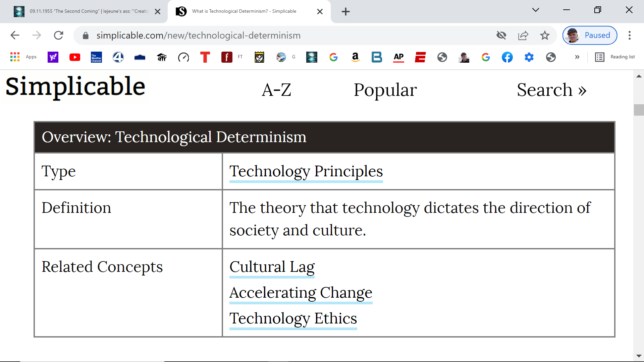Click the YouTube bookmark icon
The image size is (644, 362).
click(x=75, y=57)
